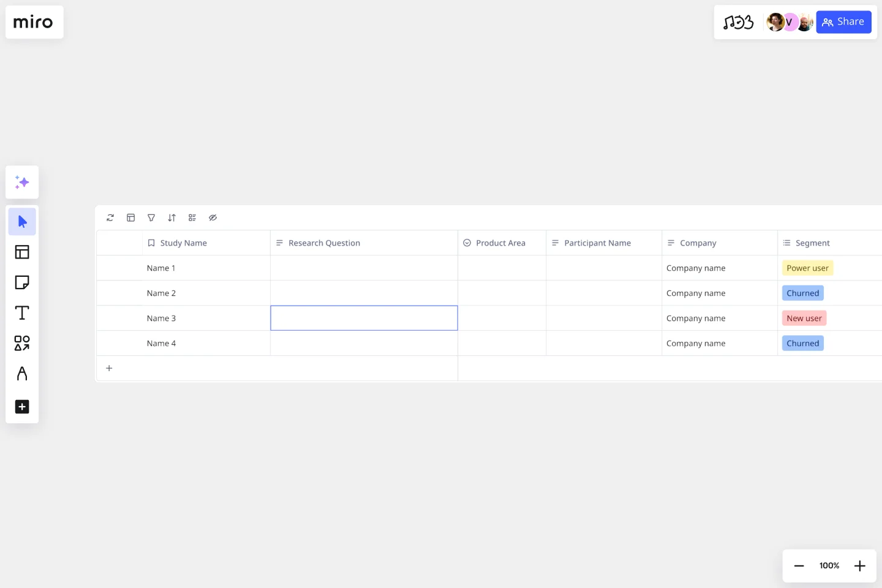This screenshot has height=588, width=882.
Task: Open Company column header
Action: 720,243
